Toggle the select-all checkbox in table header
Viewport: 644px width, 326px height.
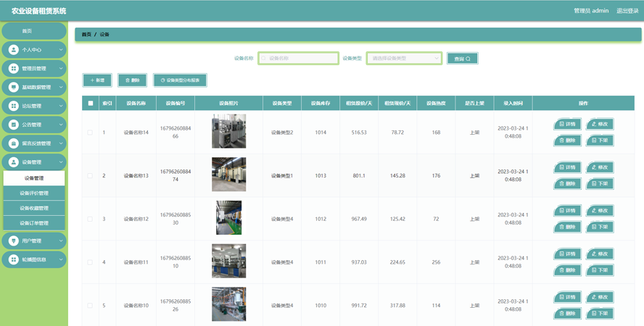(91, 104)
